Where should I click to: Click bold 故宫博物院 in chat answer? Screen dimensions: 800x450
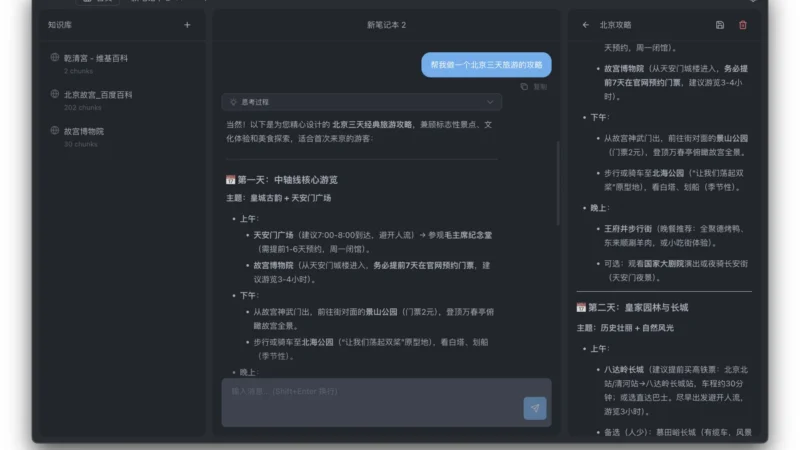pos(273,265)
